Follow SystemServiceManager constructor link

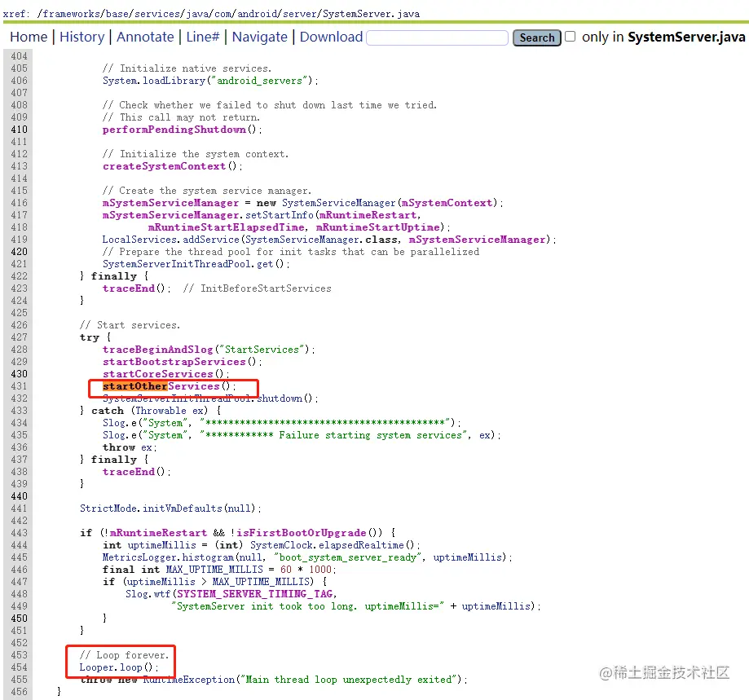[x=339, y=203]
